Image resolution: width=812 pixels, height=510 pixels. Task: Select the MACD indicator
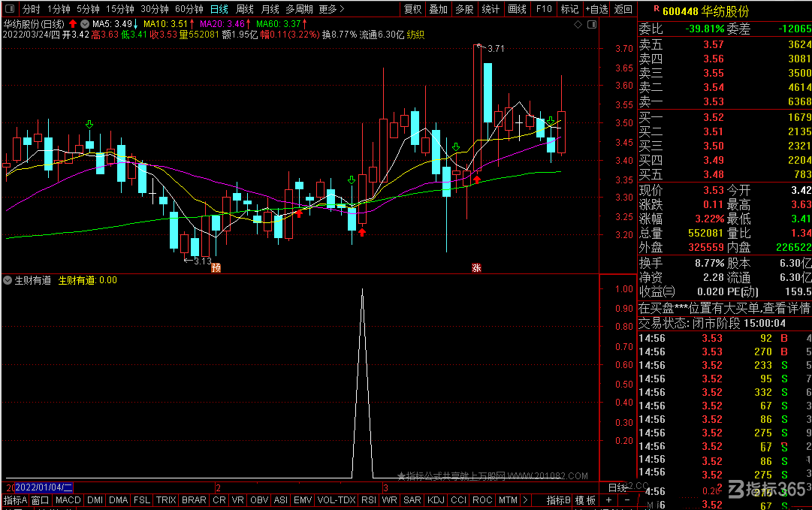[68, 500]
